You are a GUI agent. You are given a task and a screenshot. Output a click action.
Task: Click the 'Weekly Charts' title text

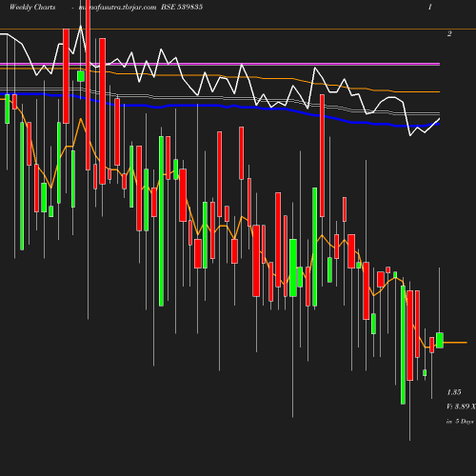click(x=32, y=8)
